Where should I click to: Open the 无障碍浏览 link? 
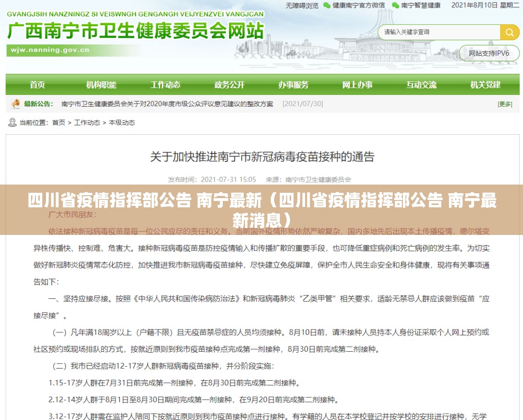302,5
